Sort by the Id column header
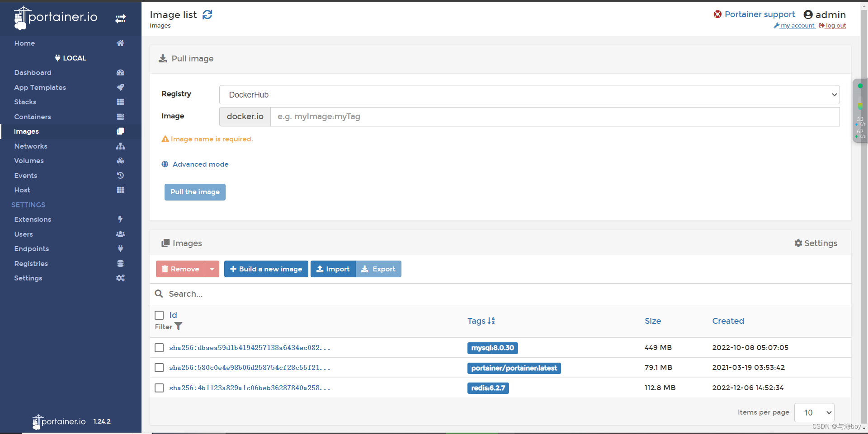The height and width of the screenshot is (434, 868). (x=173, y=315)
